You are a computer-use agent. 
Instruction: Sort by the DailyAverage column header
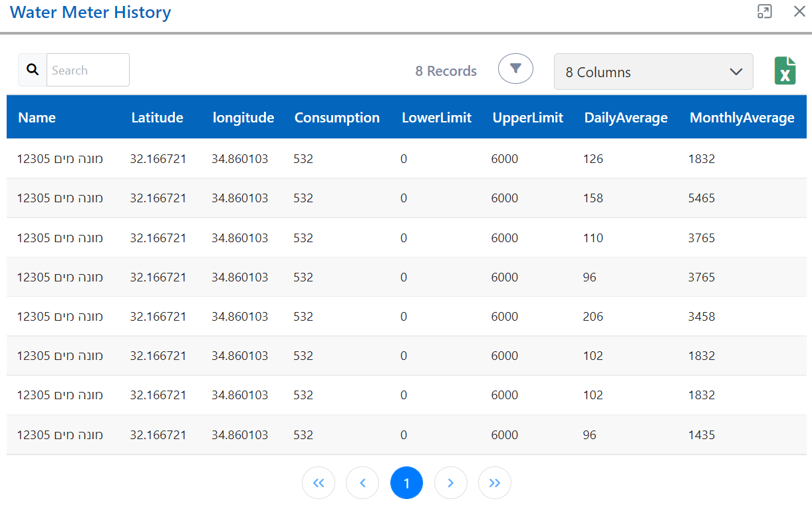coord(626,117)
